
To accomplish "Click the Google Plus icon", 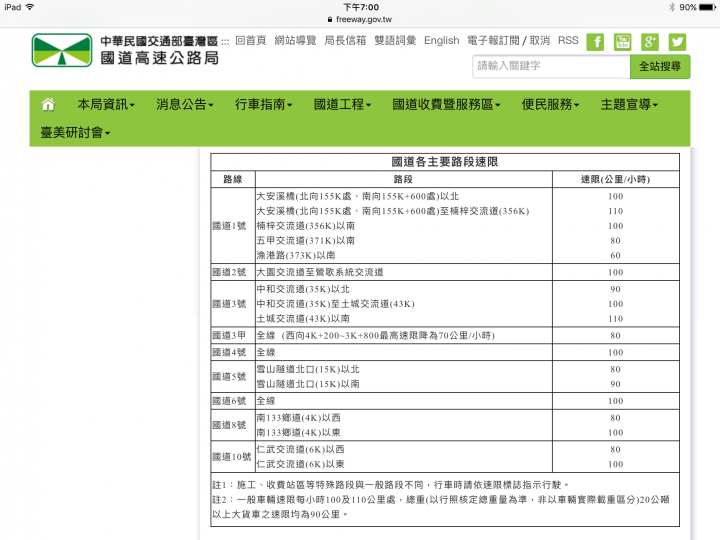I will (x=650, y=42).
